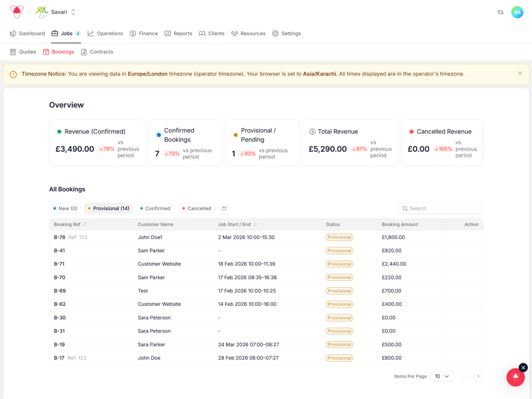Image resolution: width=532 pixels, height=399 pixels.
Task: Click the Total Revenue dollar icon
Action: [312, 131]
